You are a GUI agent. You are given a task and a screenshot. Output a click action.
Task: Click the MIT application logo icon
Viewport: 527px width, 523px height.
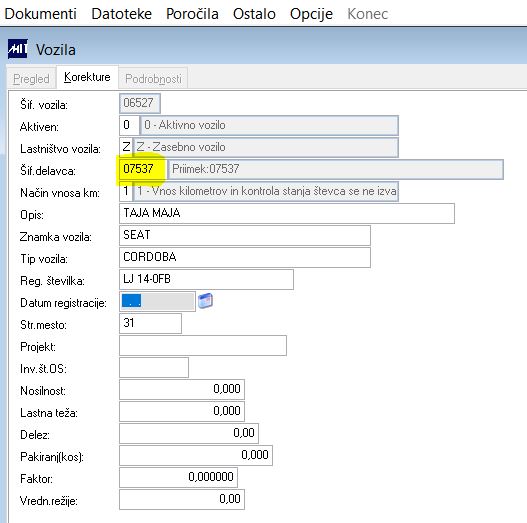tap(17, 49)
